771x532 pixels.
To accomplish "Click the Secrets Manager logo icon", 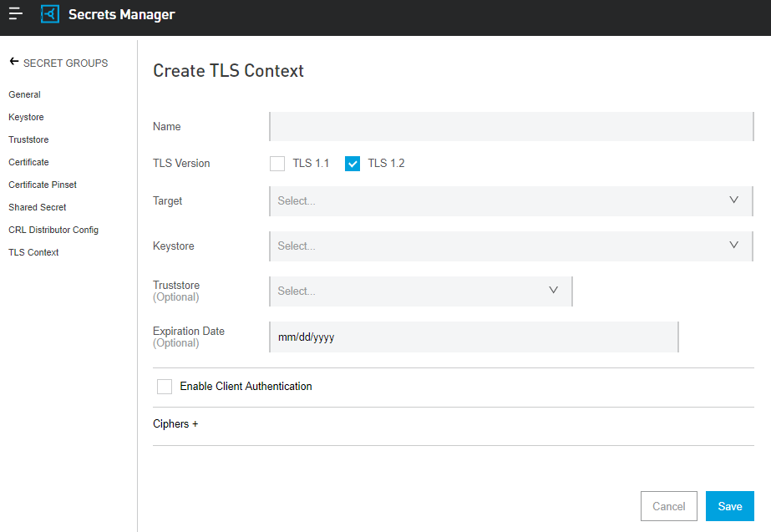I will 50,14.
